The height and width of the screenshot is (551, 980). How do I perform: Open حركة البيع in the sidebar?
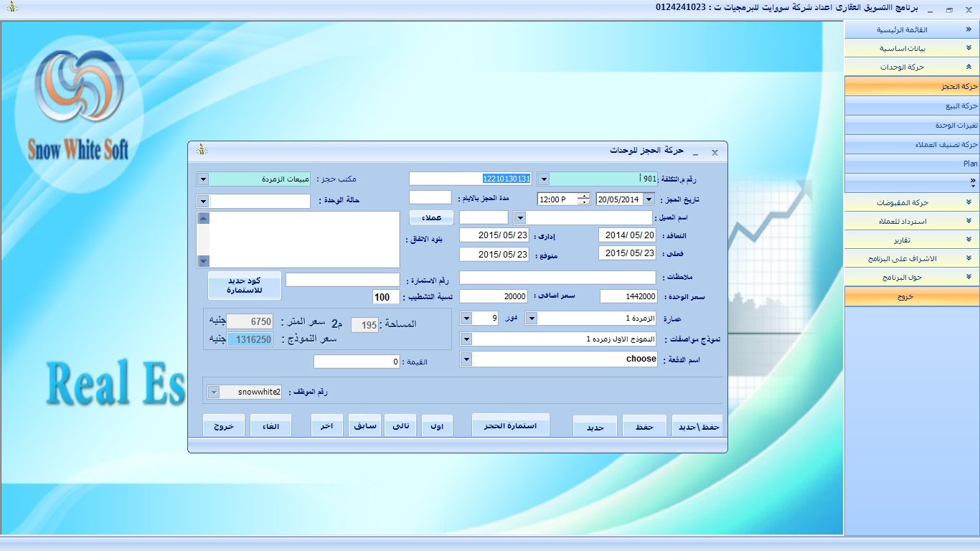tap(912, 106)
